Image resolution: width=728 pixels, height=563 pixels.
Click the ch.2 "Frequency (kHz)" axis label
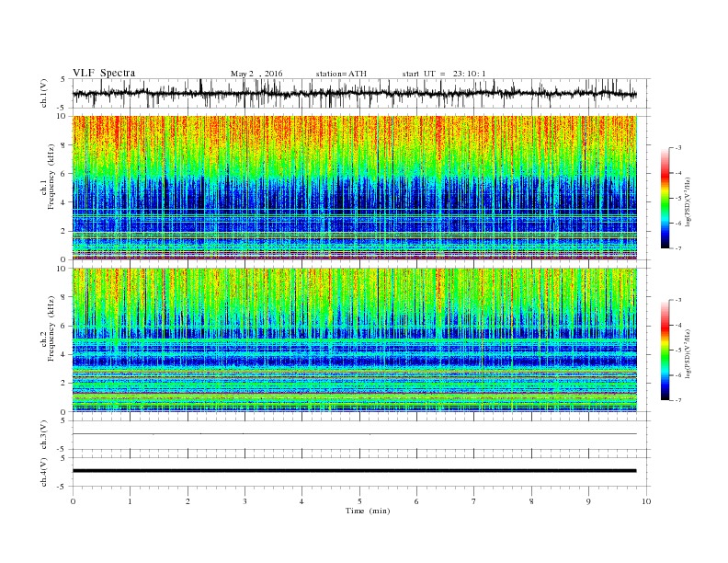coord(51,327)
